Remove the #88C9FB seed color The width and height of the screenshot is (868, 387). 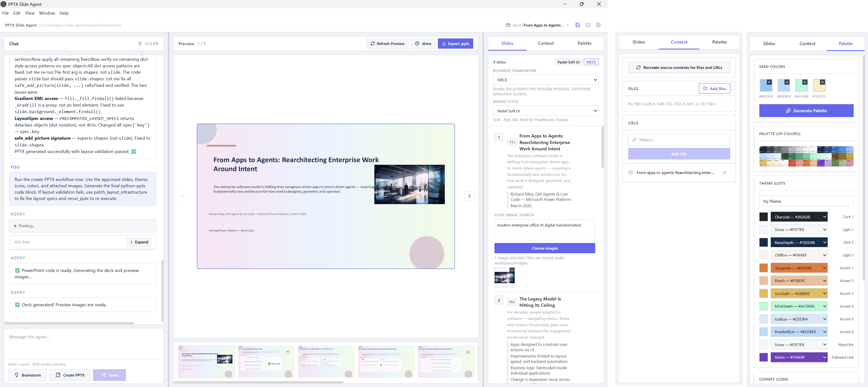click(769, 82)
